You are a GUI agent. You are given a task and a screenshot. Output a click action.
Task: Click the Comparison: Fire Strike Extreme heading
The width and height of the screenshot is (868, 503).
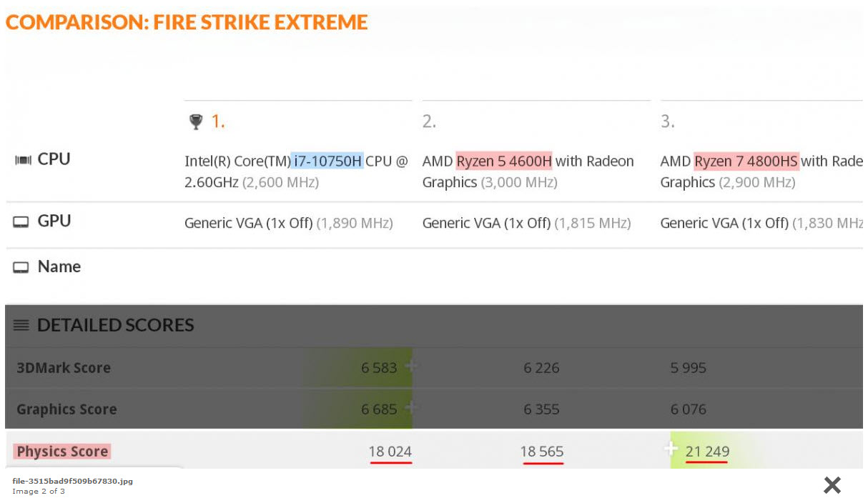pos(187,22)
